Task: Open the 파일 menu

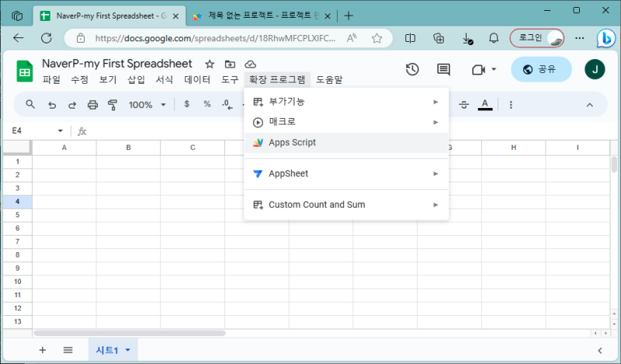Action: [51, 80]
